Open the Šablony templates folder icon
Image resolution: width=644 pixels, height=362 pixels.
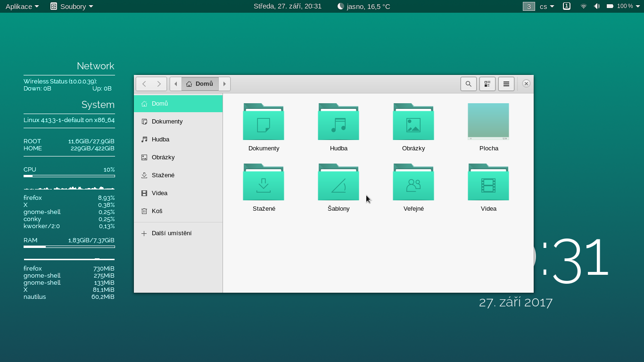point(339,182)
